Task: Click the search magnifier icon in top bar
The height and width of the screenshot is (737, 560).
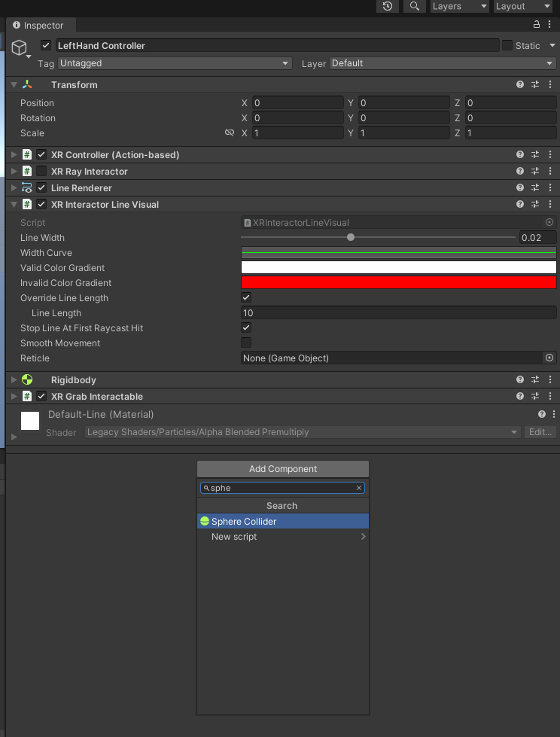Action: pyautogui.click(x=414, y=6)
